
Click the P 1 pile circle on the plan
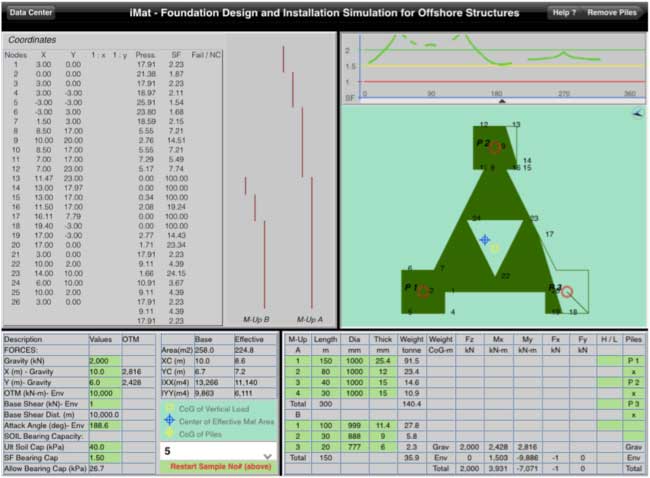coord(422,291)
